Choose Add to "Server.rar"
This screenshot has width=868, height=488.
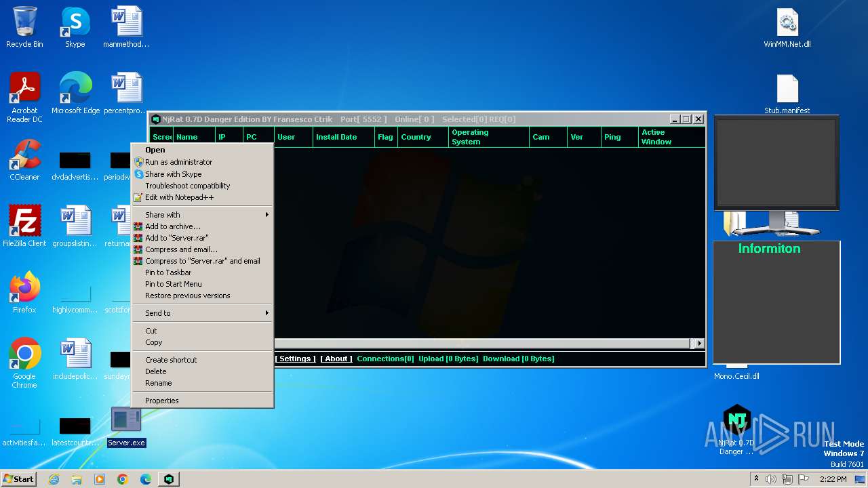click(202, 238)
